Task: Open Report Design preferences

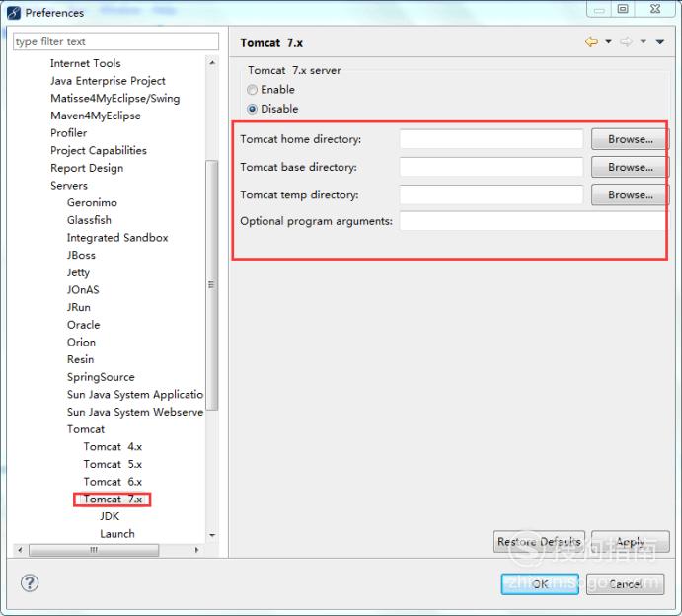Action: [87, 168]
